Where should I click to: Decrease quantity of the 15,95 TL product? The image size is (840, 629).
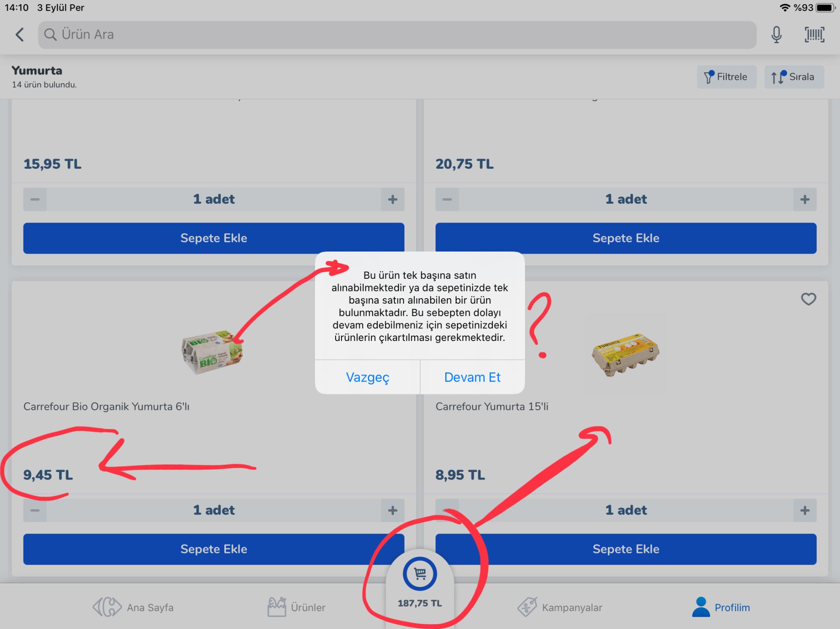coord(35,199)
